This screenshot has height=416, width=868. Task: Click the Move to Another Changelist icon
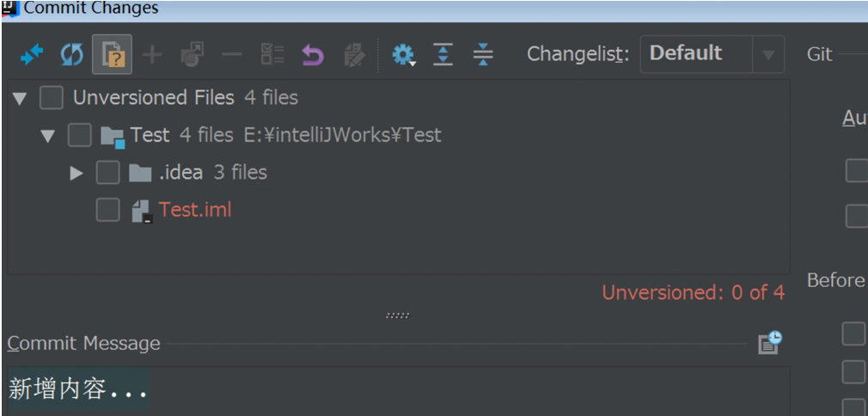[193, 54]
